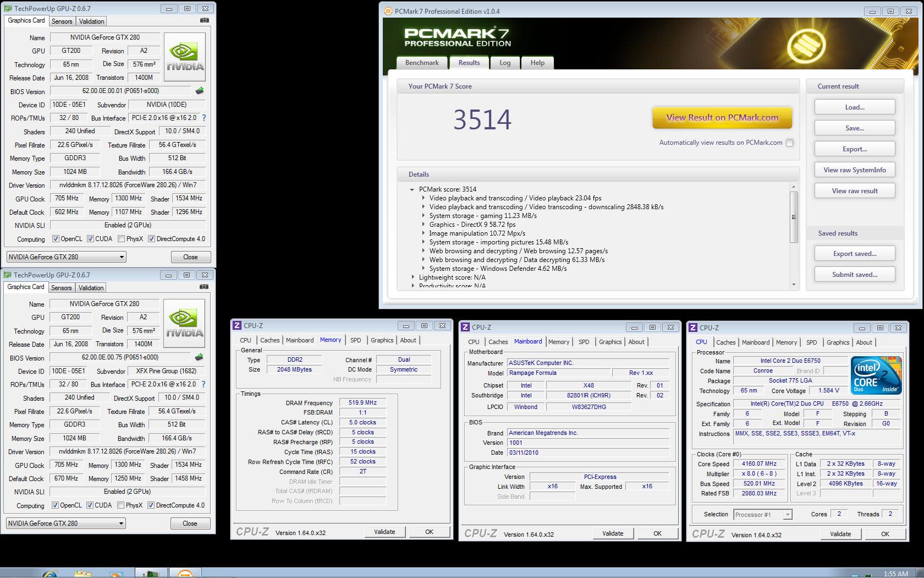Click BIOS save chip icon in bottom GPU-Z window
The height and width of the screenshot is (578, 924).
click(199, 357)
